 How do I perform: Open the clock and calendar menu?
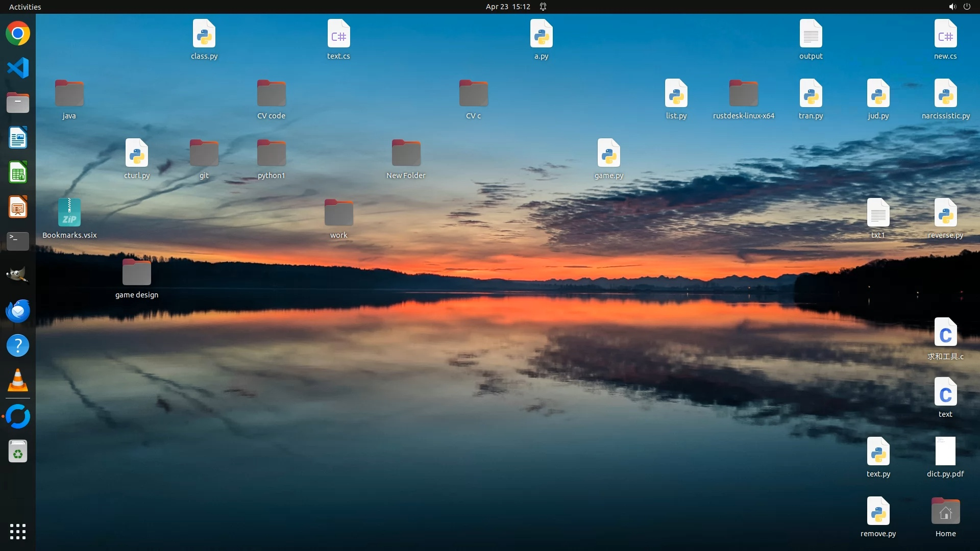point(508,7)
